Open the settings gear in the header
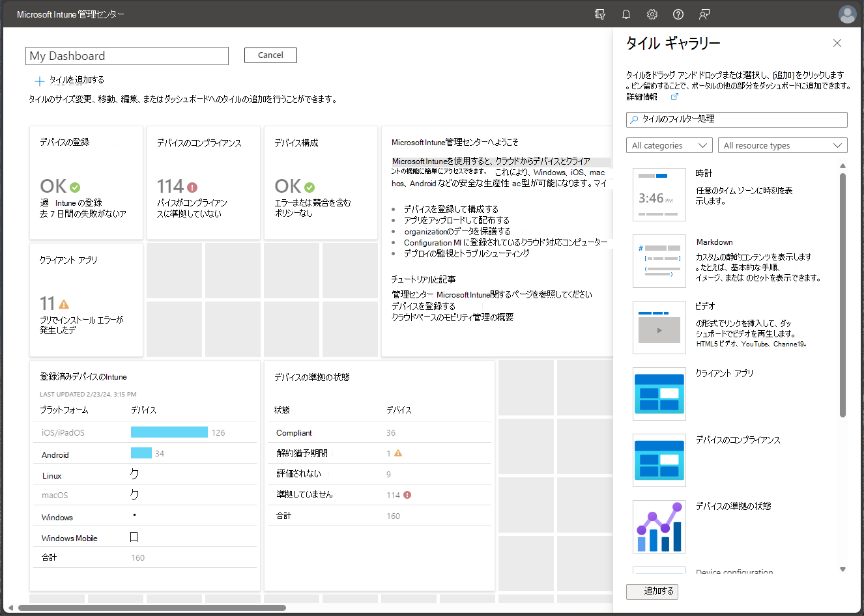The image size is (864, 616). pyautogui.click(x=652, y=14)
